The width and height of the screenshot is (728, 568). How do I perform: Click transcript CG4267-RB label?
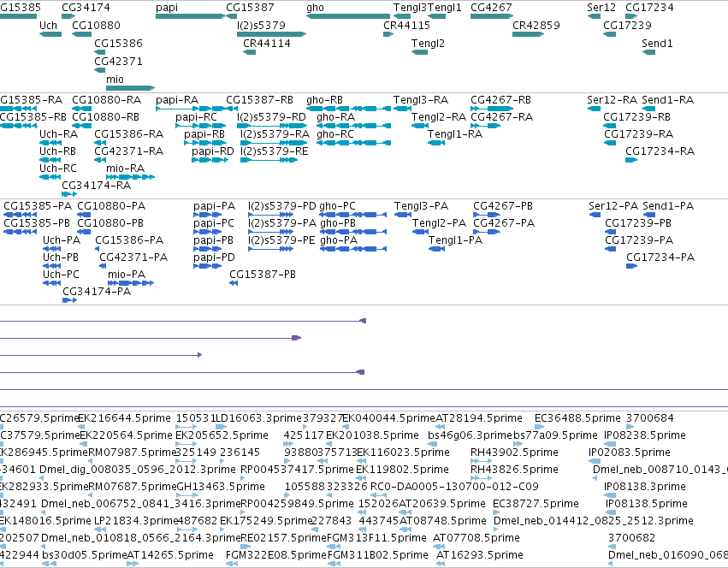[501, 100]
